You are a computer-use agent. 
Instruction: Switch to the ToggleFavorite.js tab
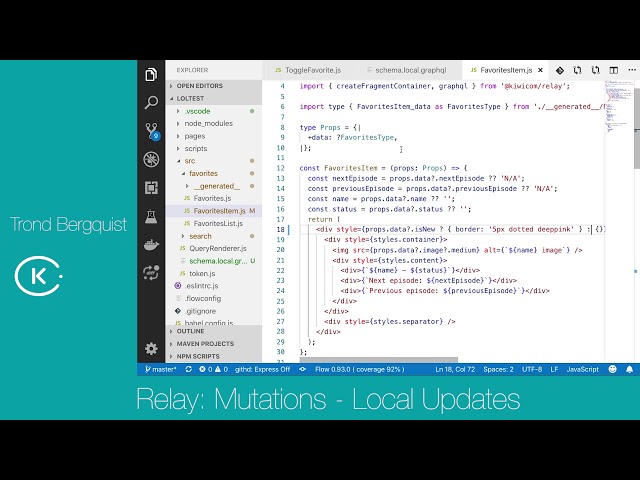[x=308, y=70]
